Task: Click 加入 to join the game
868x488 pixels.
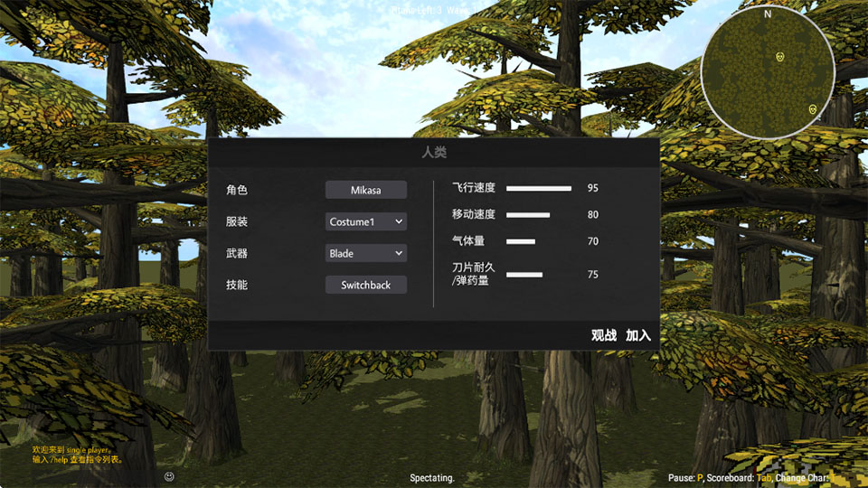Action: click(637, 335)
